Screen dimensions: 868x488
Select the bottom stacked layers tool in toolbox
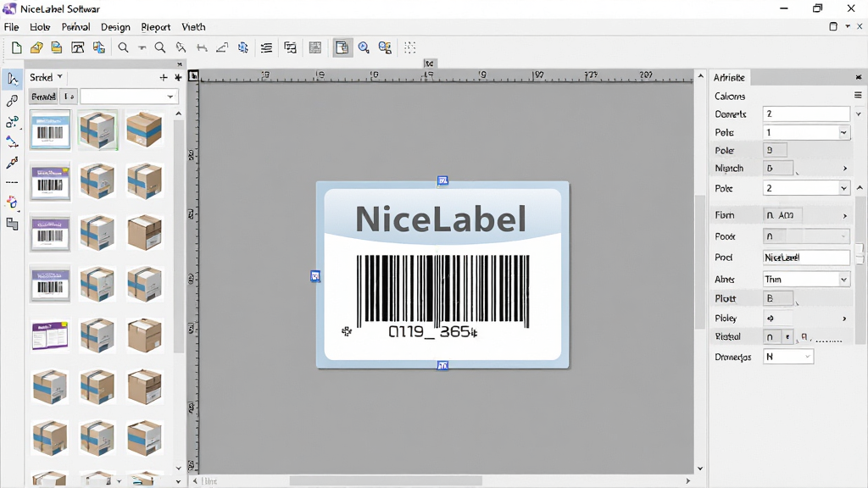[x=12, y=224]
